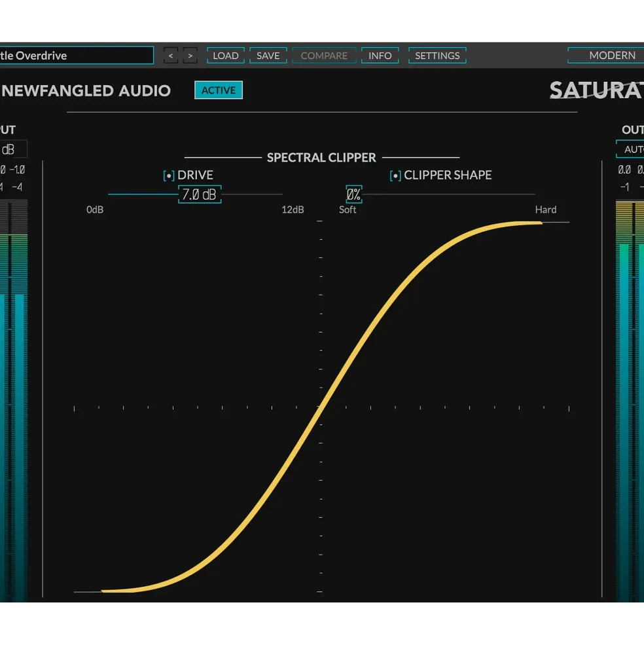Viewport: 644px width, 645px height.
Task: Click the 7.0 dB drive slider handle
Action: point(200,194)
